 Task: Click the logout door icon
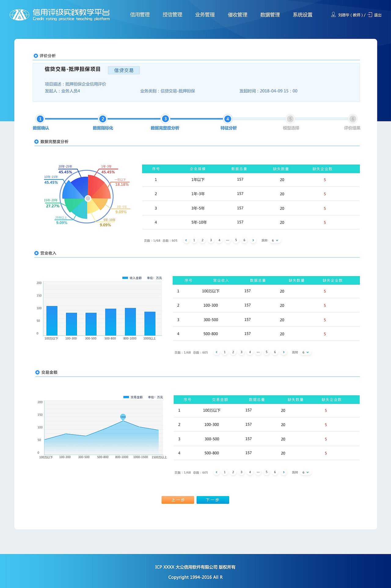pyautogui.click(x=370, y=15)
